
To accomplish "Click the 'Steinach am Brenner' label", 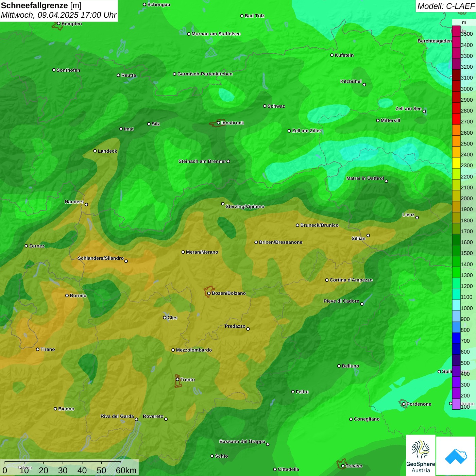I will [202, 161].
